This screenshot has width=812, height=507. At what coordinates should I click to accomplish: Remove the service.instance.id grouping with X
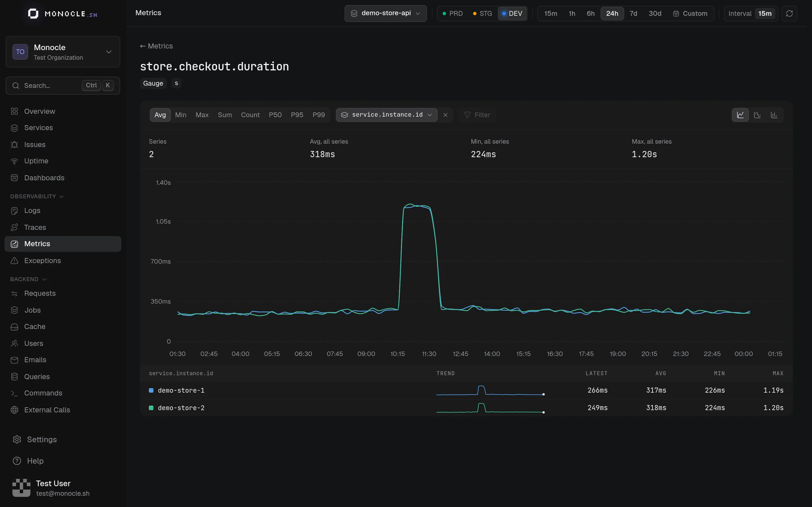[445, 115]
